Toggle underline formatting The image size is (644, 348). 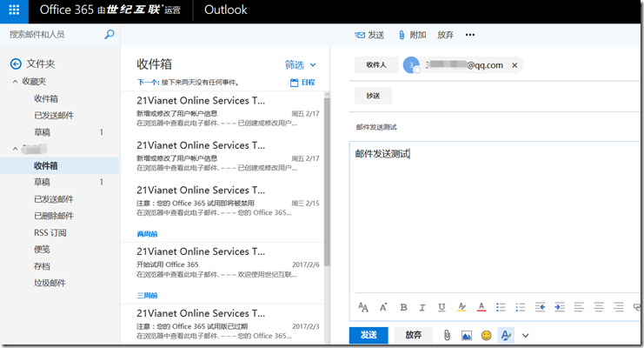pos(442,307)
